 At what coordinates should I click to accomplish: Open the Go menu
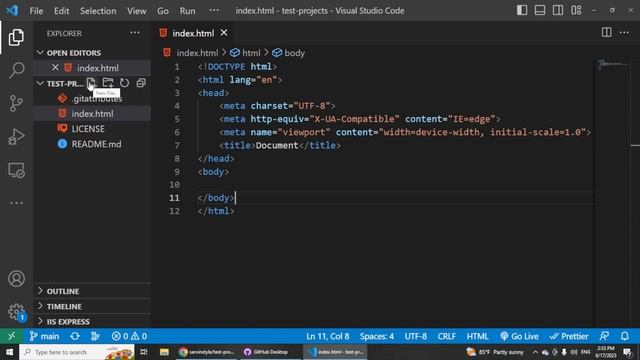coord(162,11)
